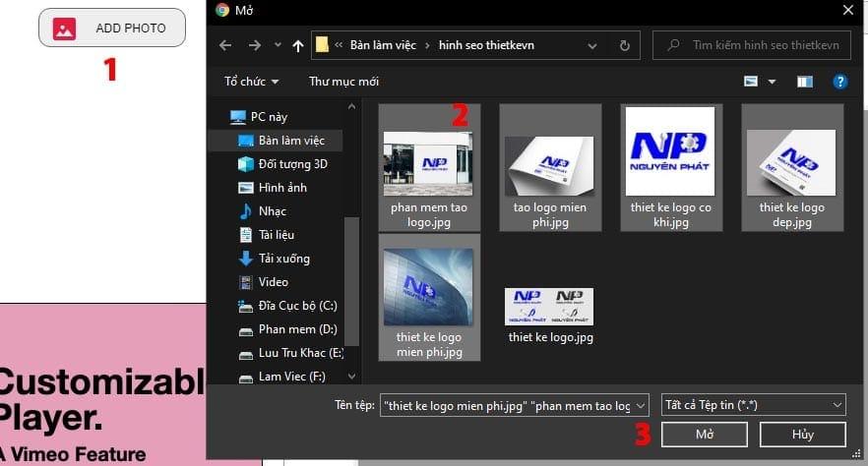The height and width of the screenshot is (466, 868).
Task: Select 'Bàn làm việc' in the address path
Action: click(x=383, y=45)
